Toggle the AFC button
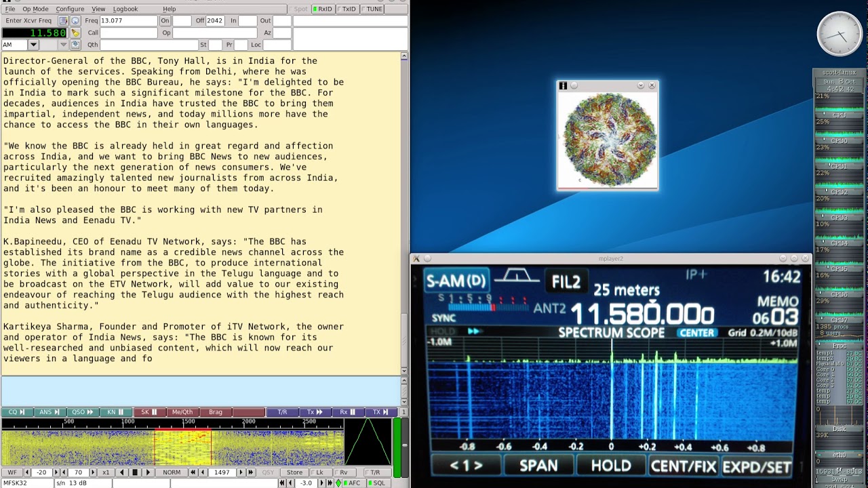This screenshot has height=488, width=868. coord(353,483)
